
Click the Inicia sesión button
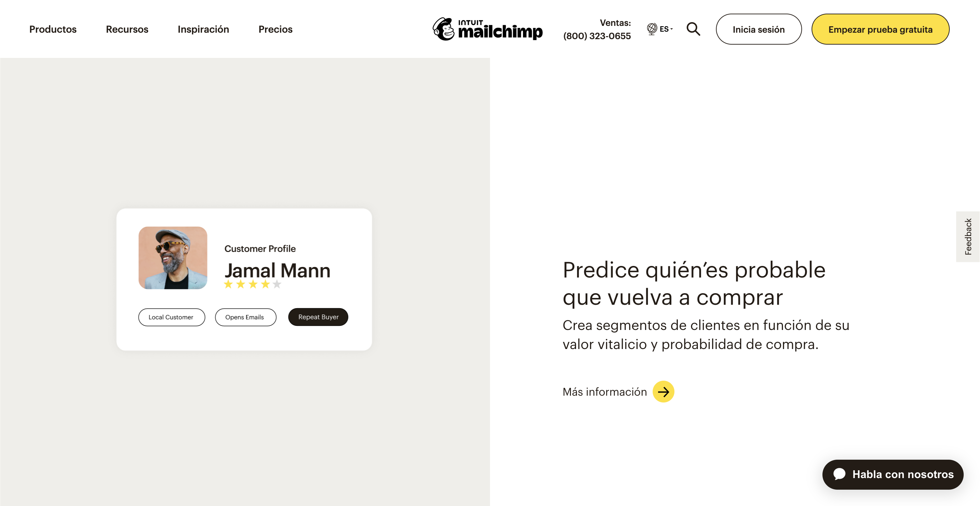(x=758, y=29)
